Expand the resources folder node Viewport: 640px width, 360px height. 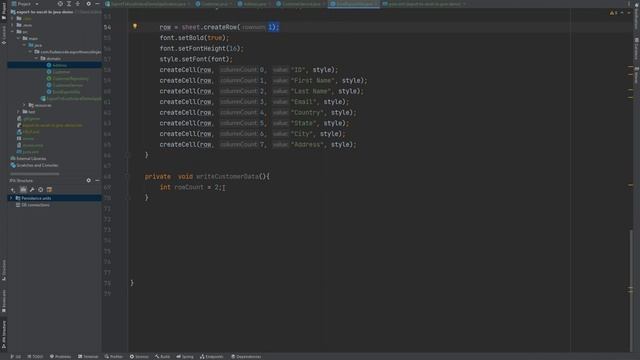[24, 105]
